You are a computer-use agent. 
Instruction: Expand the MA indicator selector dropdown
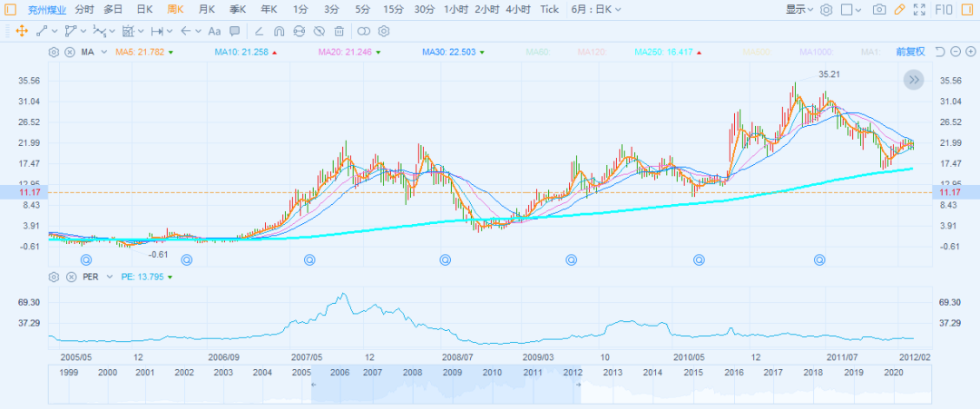point(103,53)
